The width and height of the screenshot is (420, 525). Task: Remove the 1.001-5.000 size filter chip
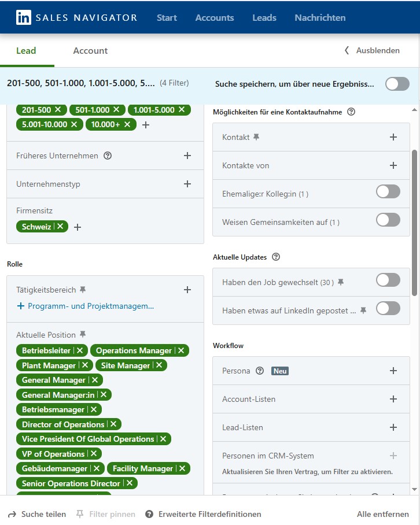click(x=182, y=109)
